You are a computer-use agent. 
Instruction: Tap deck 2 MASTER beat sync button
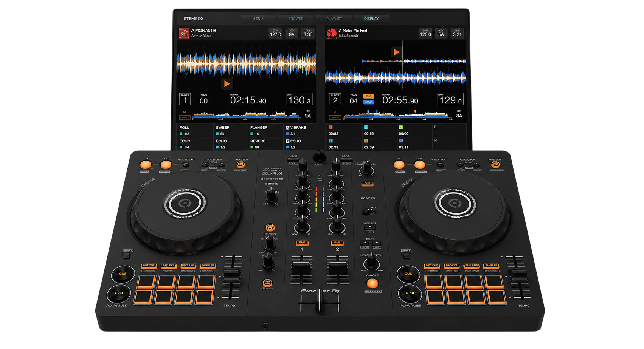(495, 165)
